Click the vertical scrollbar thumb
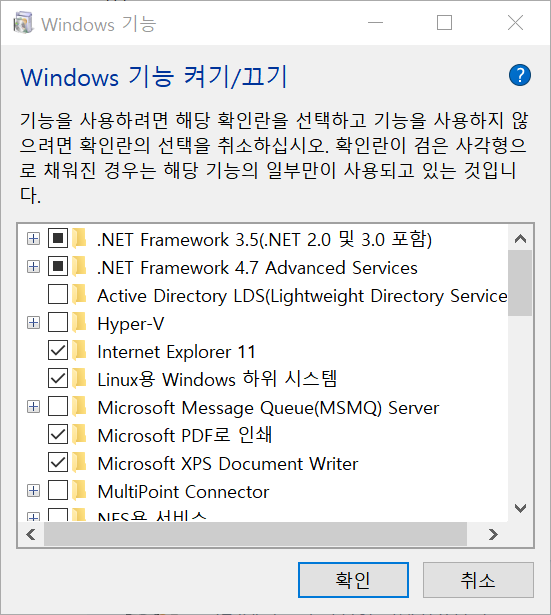This screenshot has width=551, height=615. [x=520, y=283]
